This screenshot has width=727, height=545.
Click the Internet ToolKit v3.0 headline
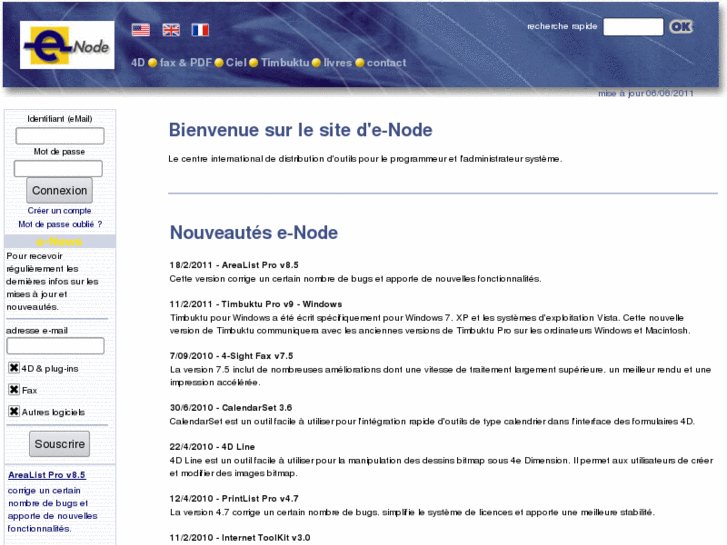coord(240,538)
